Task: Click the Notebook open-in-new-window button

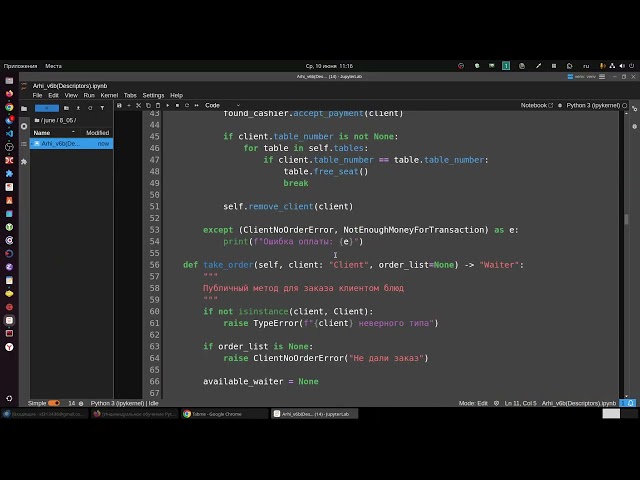Action: click(536, 105)
